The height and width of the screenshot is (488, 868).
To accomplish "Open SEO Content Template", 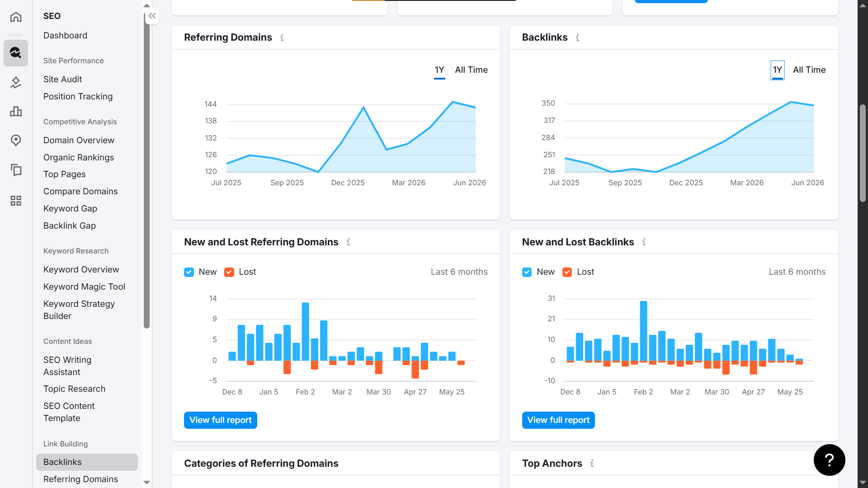I will tap(69, 412).
